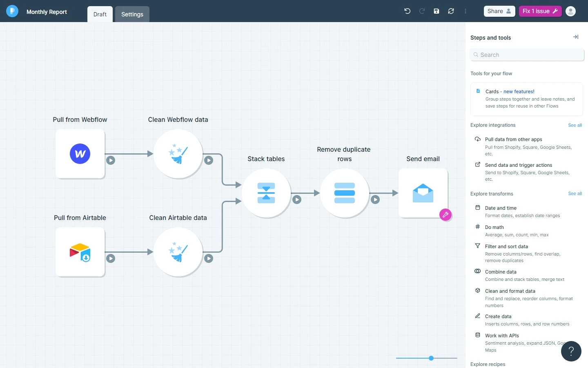The height and width of the screenshot is (368, 588).
Task: Adjust the canvas zoom slider handle
Action: pos(431,358)
